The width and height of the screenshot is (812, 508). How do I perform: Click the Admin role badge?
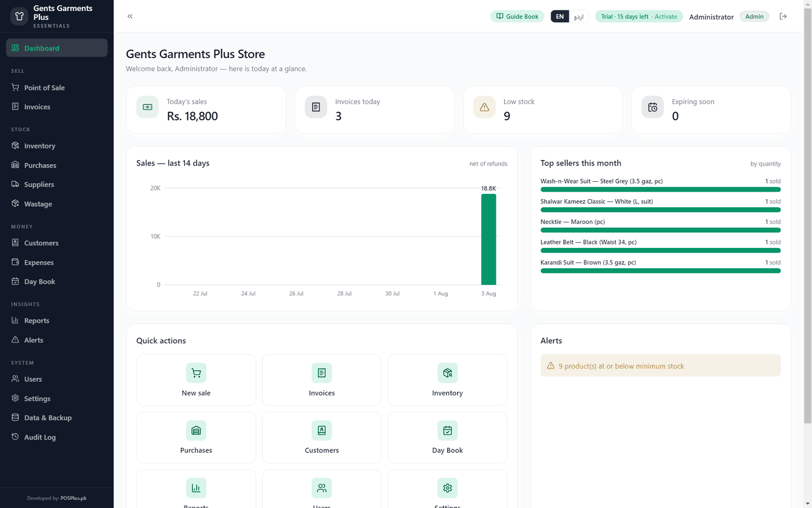pyautogui.click(x=754, y=16)
